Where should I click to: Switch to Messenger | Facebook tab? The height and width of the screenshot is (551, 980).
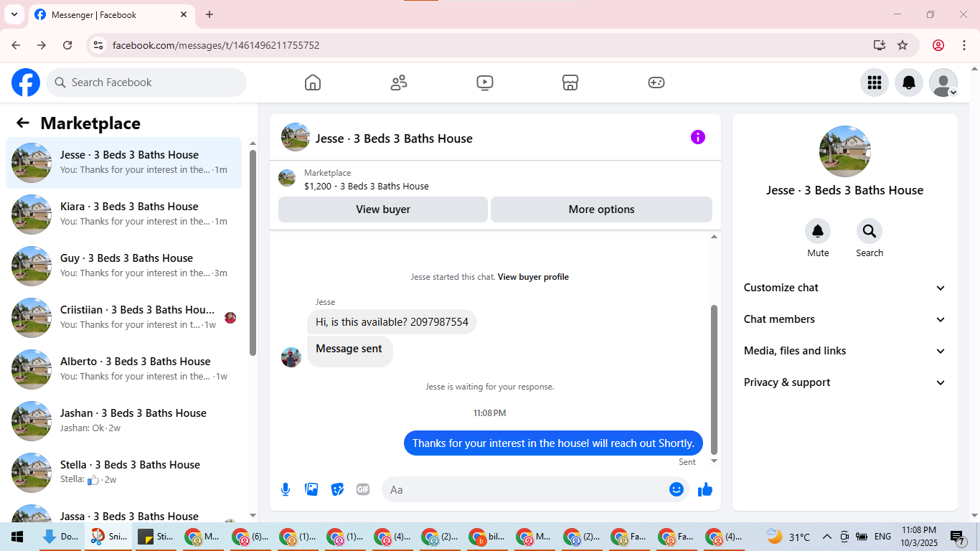click(x=111, y=14)
